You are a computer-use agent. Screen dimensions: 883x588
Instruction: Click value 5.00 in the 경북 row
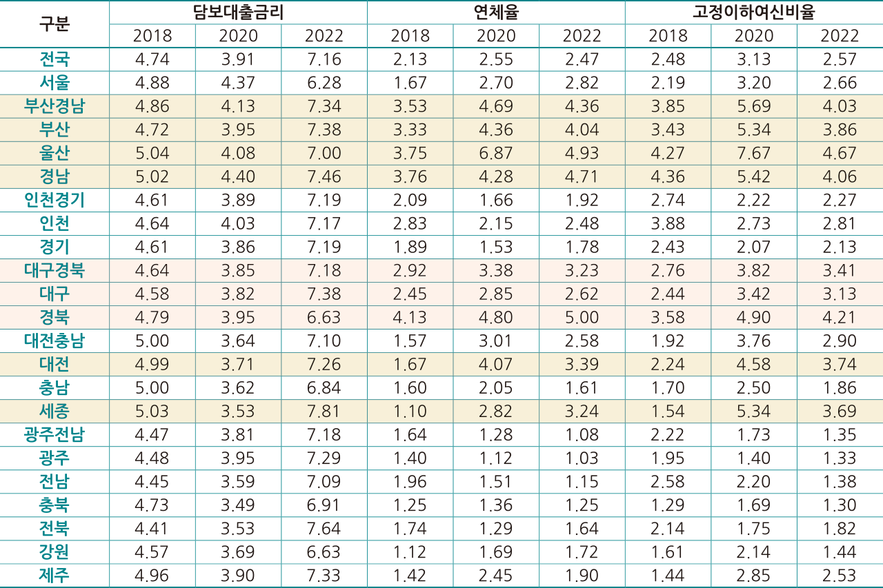[582, 317]
